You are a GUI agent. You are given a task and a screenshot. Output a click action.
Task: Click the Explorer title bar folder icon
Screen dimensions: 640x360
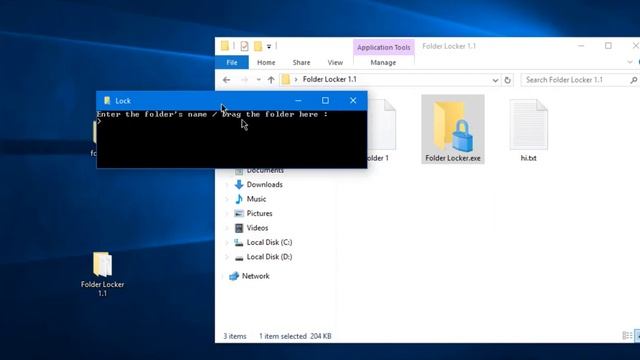[x=225, y=46]
